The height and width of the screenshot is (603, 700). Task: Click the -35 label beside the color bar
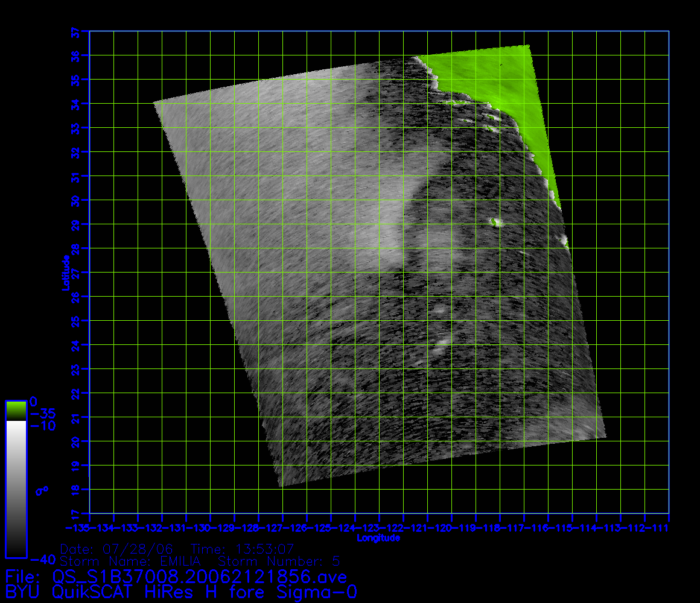(42, 414)
